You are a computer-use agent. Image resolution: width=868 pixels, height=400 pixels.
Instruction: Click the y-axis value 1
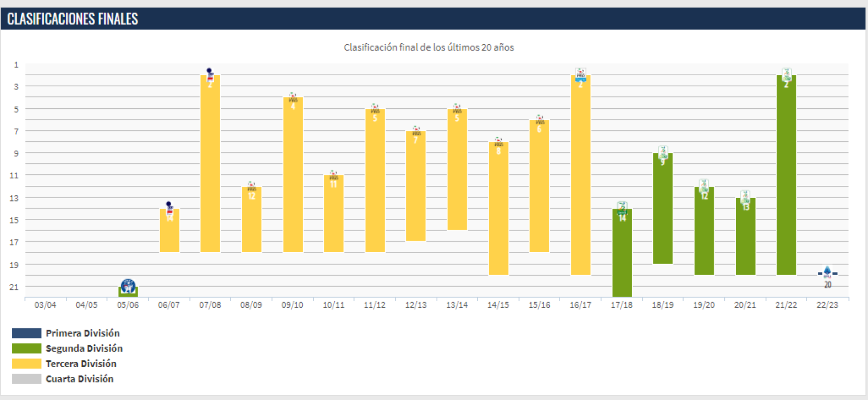(x=16, y=65)
